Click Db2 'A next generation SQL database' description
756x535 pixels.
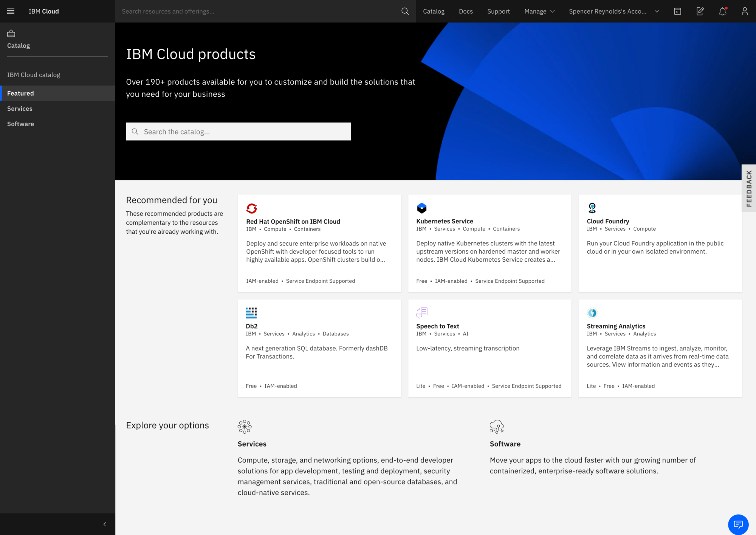[x=316, y=352]
